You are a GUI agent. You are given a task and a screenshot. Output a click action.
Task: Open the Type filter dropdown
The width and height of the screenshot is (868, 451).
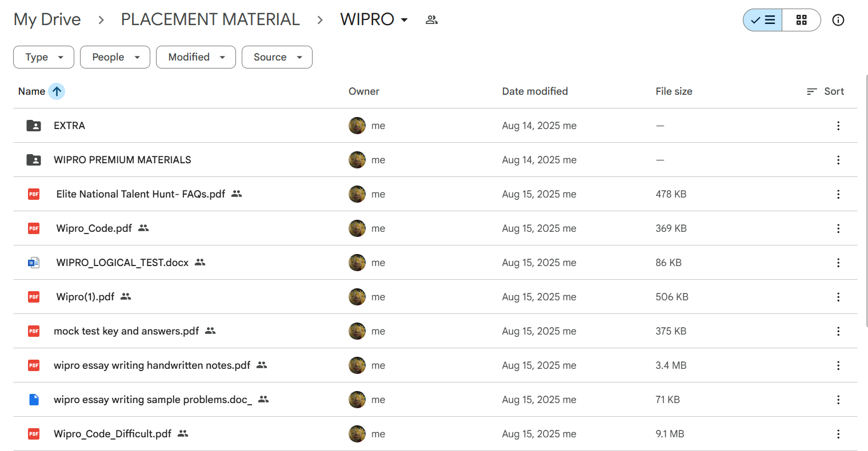43,57
